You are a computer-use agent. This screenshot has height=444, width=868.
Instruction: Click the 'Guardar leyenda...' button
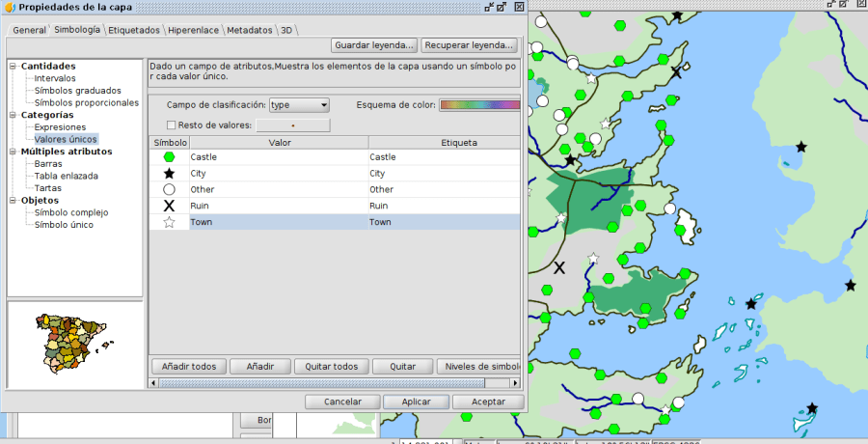(374, 45)
